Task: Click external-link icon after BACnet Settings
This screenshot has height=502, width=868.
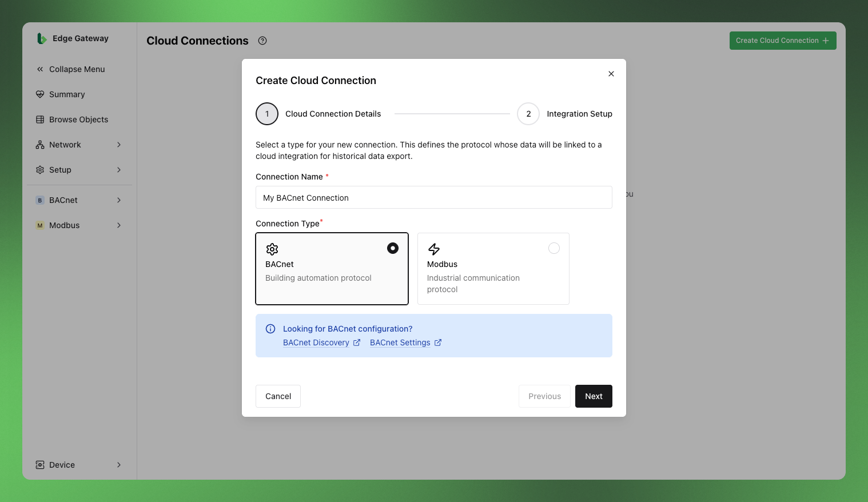Action: (x=438, y=342)
